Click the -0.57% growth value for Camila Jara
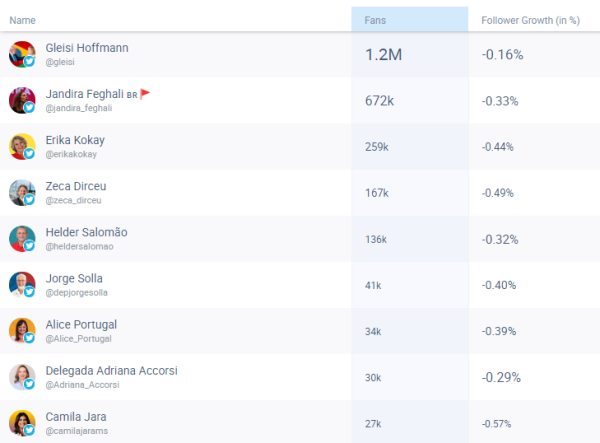The image size is (600, 443). (x=500, y=424)
